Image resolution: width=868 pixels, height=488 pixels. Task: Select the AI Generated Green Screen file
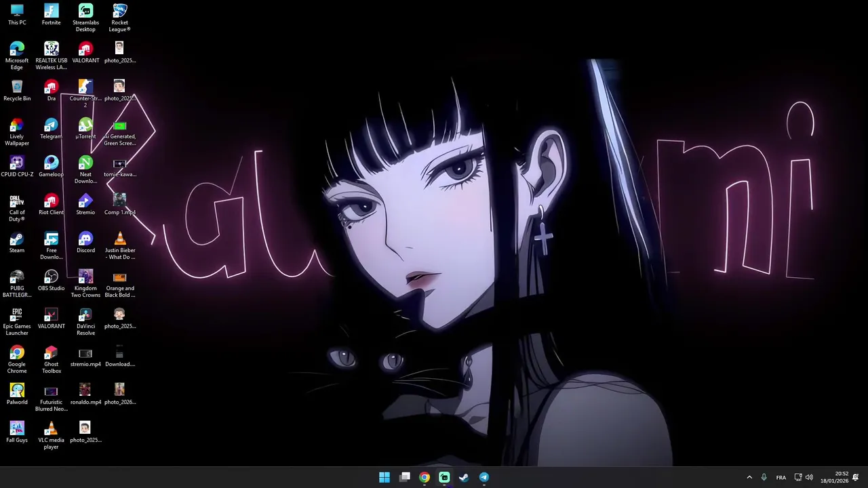pos(119,132)
